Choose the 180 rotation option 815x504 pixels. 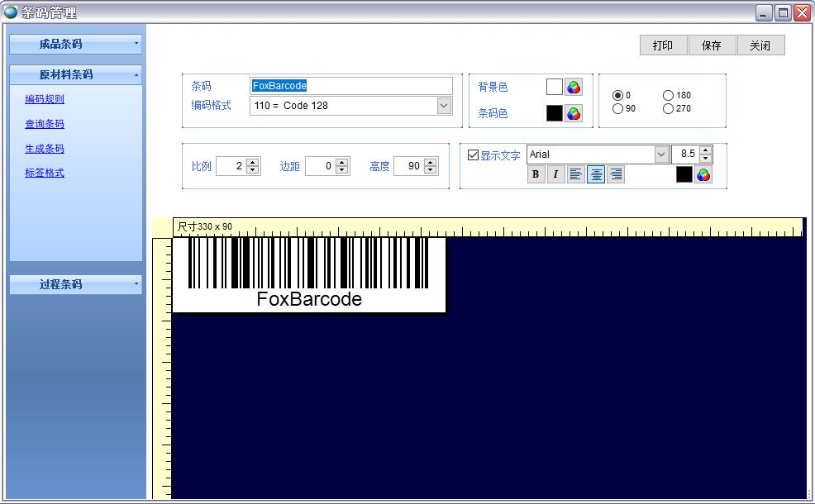point(668,95)
